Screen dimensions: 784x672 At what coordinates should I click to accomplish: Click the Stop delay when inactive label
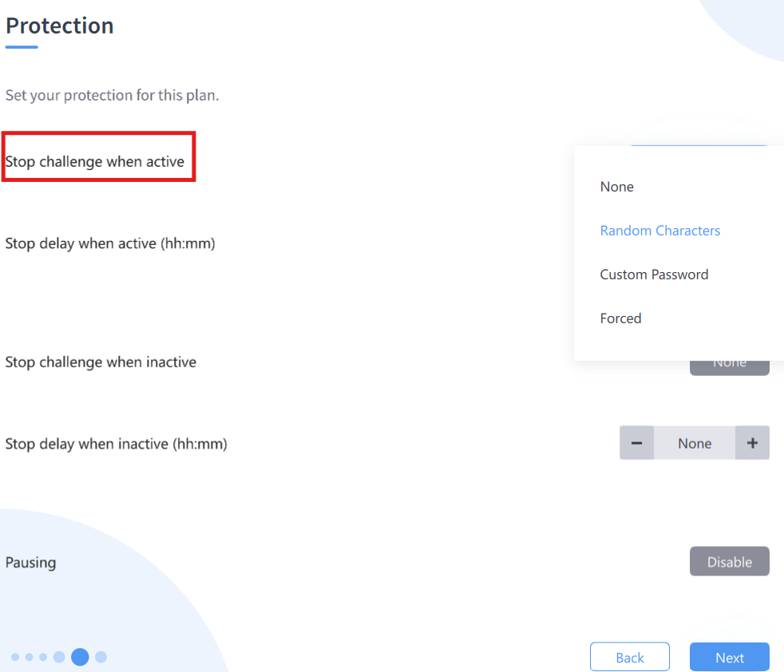pyautogui.click(x=117, y=444)
